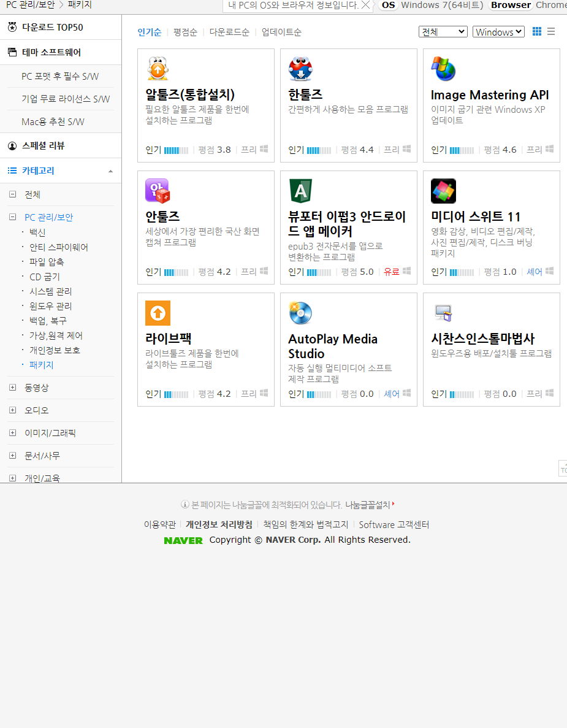Click the Windows logo on 한툴즈 card

(x=407, y=149)
